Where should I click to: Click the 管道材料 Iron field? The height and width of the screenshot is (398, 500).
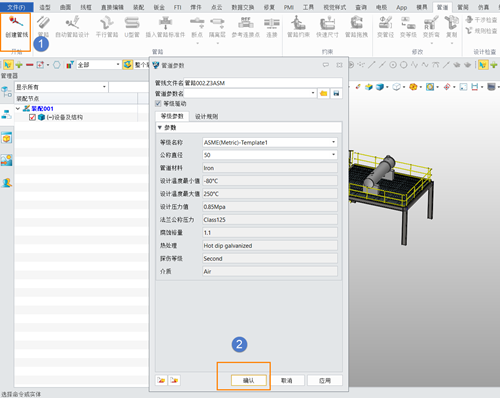(x=270, y=168)
